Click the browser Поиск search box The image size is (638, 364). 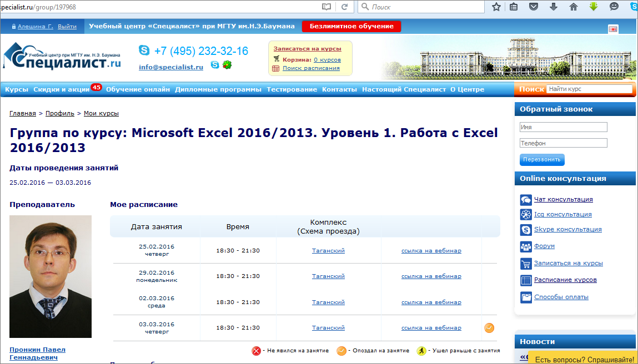(x=421, y=7)
